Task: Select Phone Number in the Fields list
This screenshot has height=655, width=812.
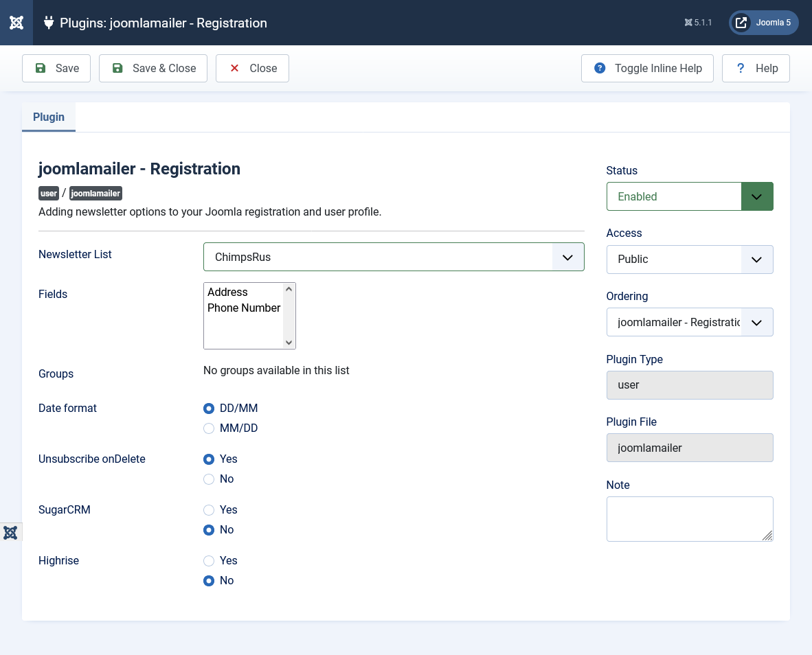Action: (x=244, y=308)
